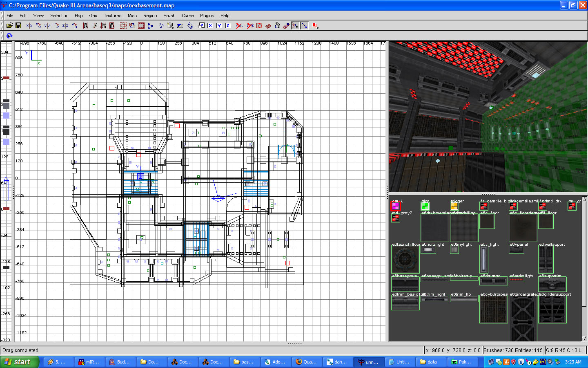Select the e6launchfloor texture thumbnail

pyautogui.click(x=405, y=260)
